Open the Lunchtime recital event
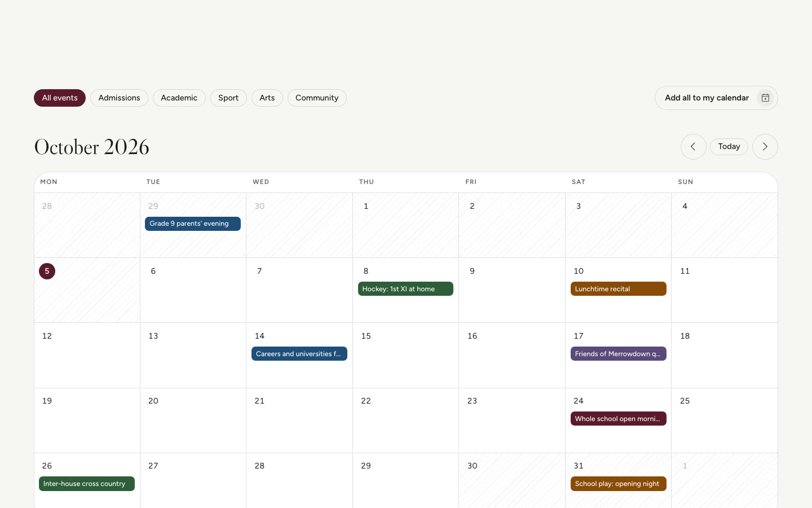This screenshot has height=508, width=812. point(619,289)
